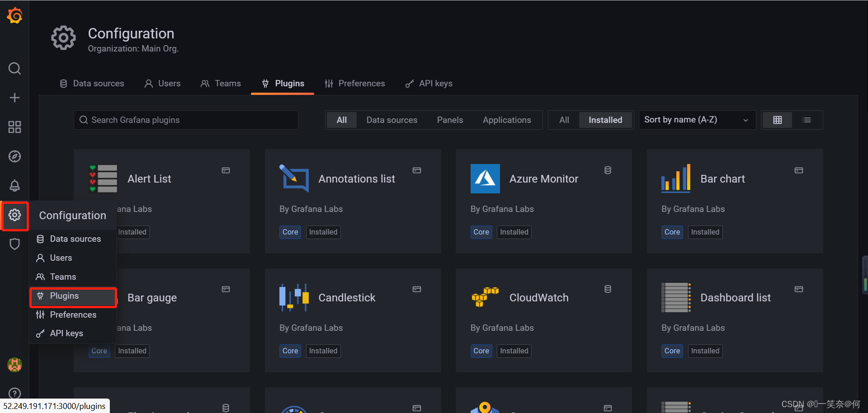Click the Search Grafana plugins field
Viewport: 868px width, 413px height.
[x=186, y=120]
